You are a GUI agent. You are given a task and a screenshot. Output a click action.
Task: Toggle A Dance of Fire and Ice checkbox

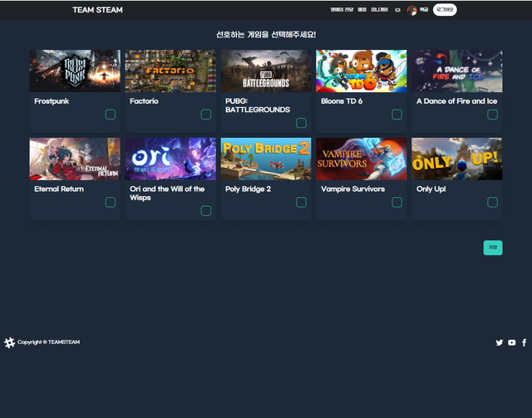coord(493,115)
